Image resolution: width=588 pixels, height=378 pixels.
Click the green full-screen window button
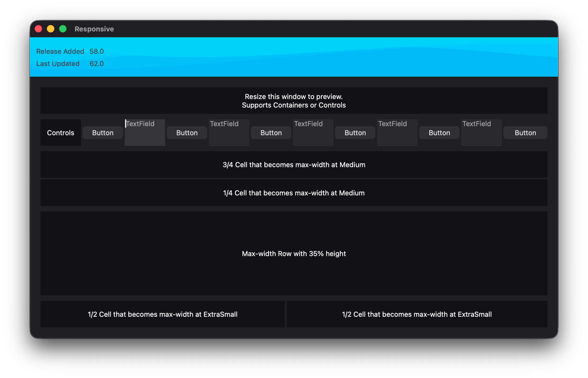63,29
